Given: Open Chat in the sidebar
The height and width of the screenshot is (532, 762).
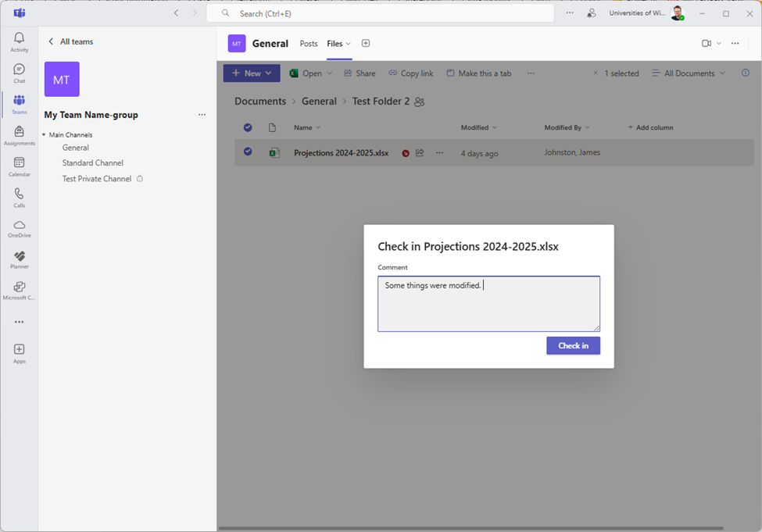Looking at the screenshot, I should coord(20,73).
